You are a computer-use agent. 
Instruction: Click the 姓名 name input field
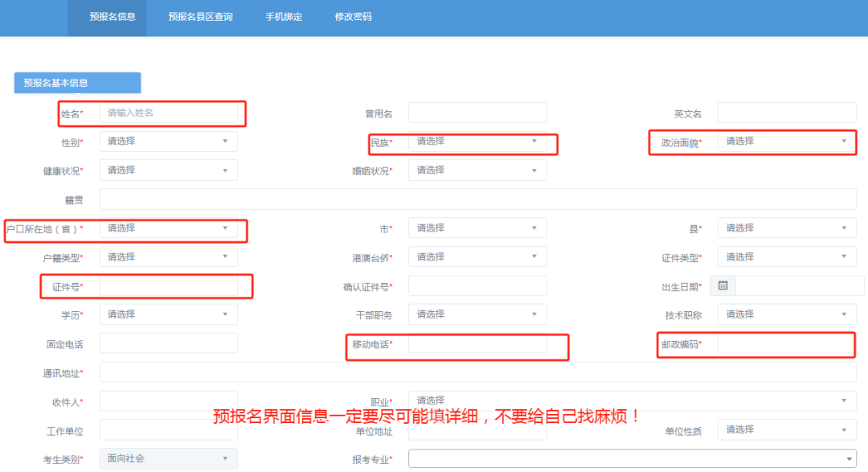169,113
